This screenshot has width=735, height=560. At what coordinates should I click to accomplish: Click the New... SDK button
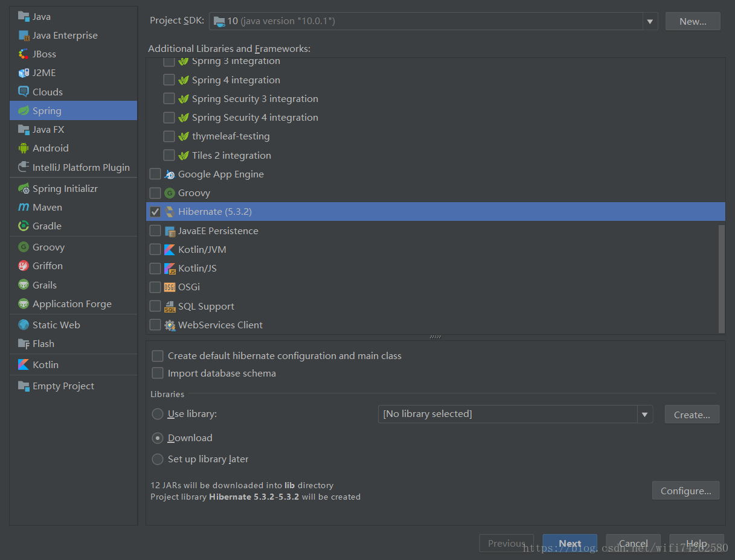point(693,21)
